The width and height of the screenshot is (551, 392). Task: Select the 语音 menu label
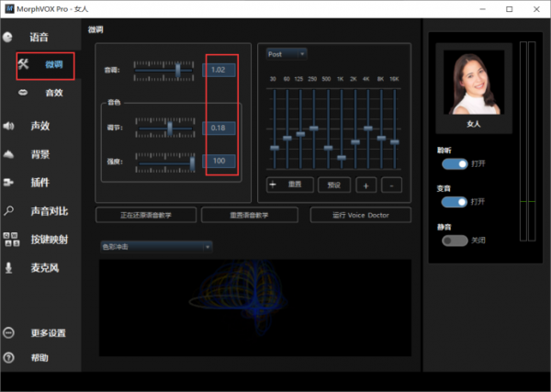[39, 38]
